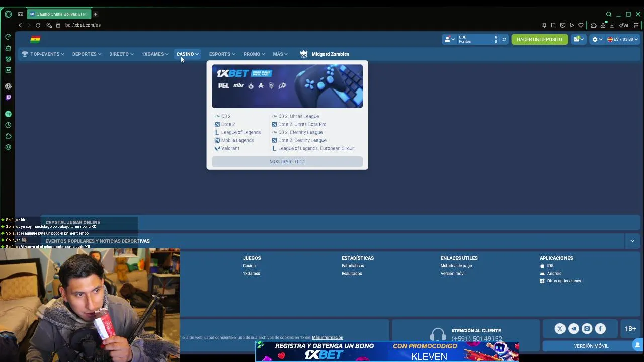Open the Promo navigation menu
Viewport: 644px width, 362px height.
tap(254, 54)
